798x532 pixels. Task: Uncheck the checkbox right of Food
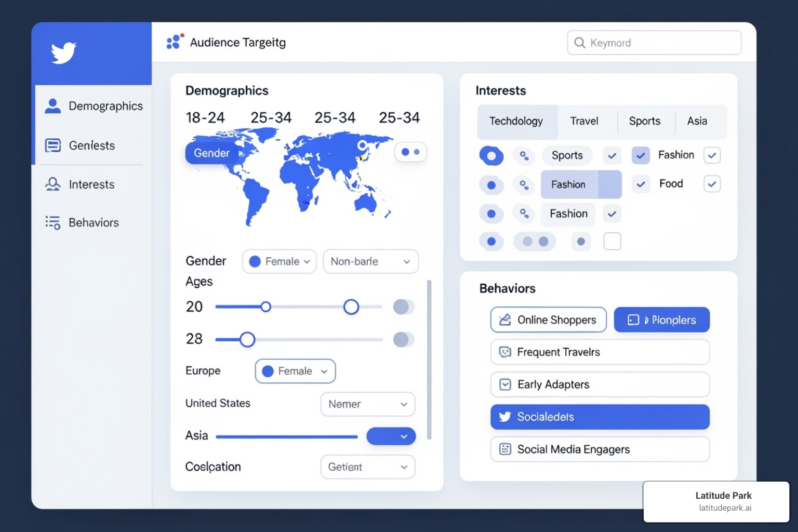point(712,184)
